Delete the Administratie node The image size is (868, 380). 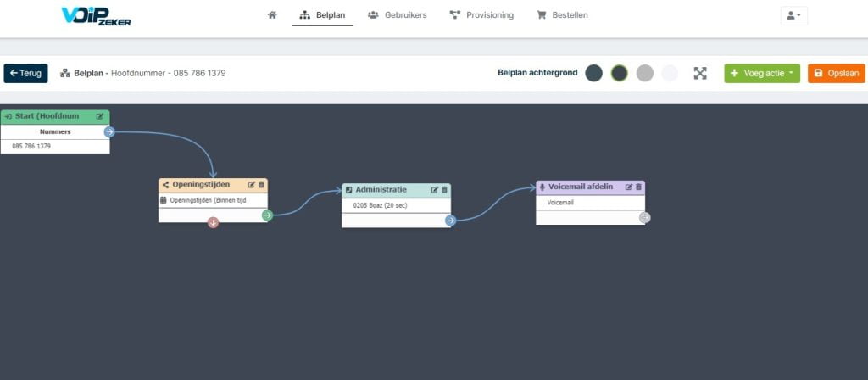click(x=444, y=189)
